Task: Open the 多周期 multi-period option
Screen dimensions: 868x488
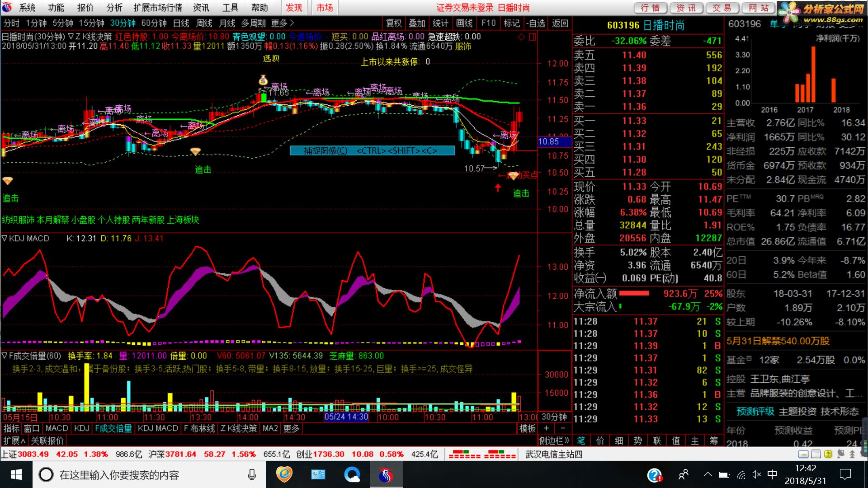Action: [x=254, y=23]
